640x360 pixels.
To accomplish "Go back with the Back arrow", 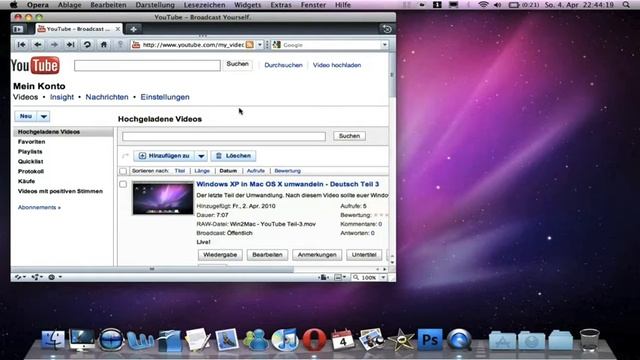I will pyautogui.click(x=38, y=44).
